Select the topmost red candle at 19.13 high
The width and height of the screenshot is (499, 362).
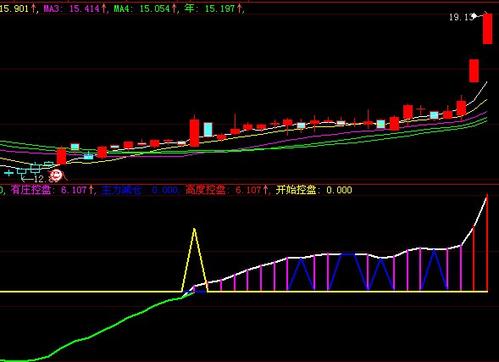(x=488, y=29)
